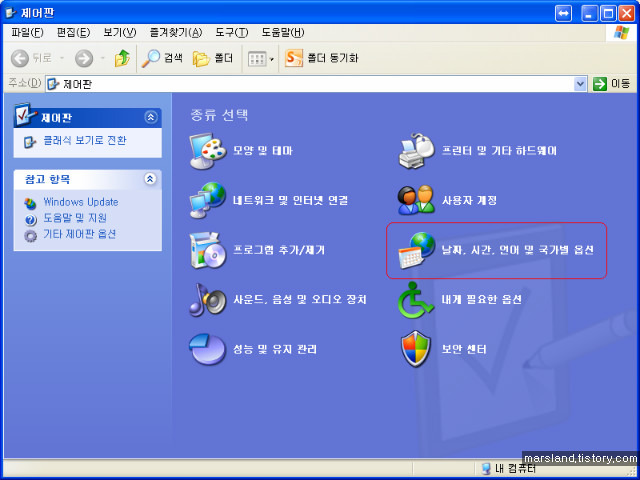Expand the address bar dropdown

click(x=580, y=84)
